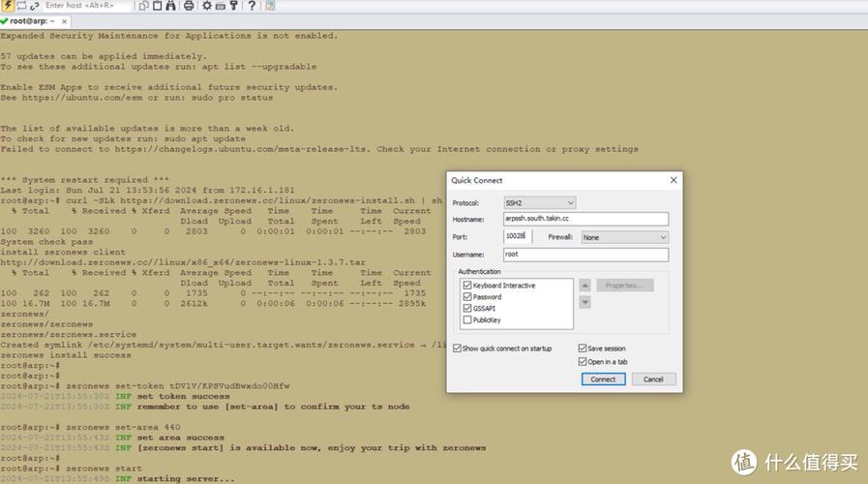Click the Print icon in toolbar
The image size is (868, 484).
point(188,6)
